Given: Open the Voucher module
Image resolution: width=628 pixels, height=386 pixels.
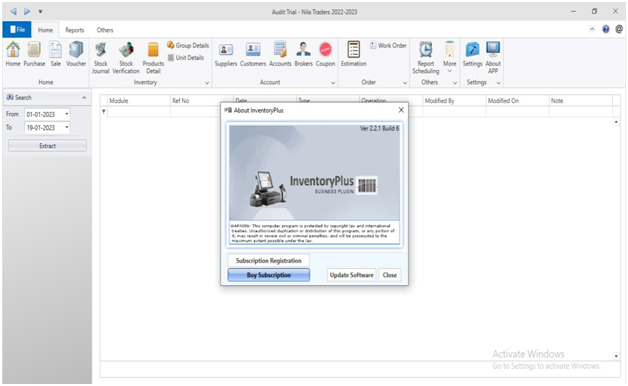Looking at the screenshot, I should (76, 54).
